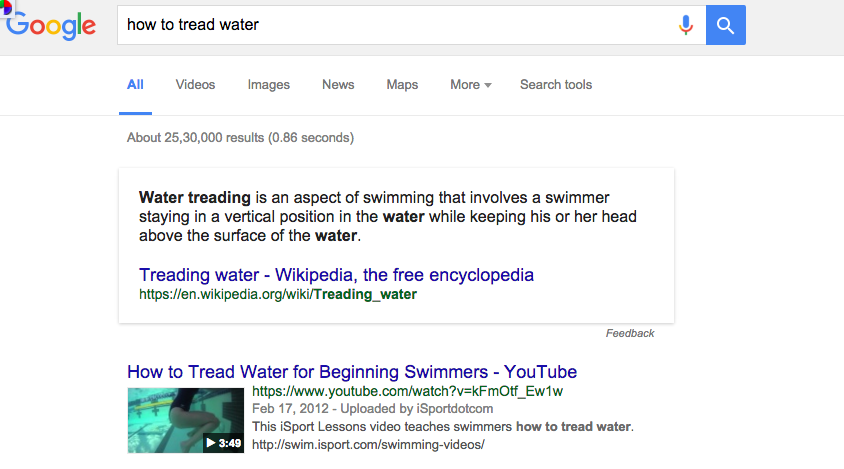
Task: Open the swim.isport.com swimming-videos link
Action: [x=368, y=445]
